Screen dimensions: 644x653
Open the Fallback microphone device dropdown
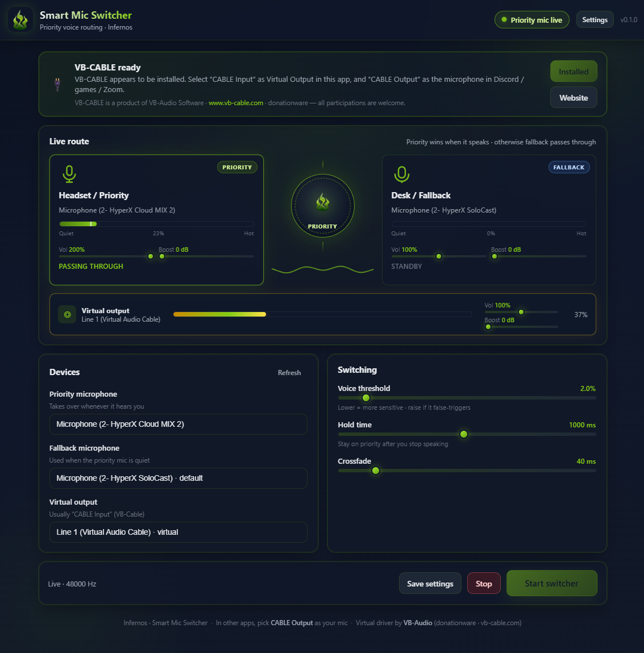pyautogui.click(x=178, y=478)
